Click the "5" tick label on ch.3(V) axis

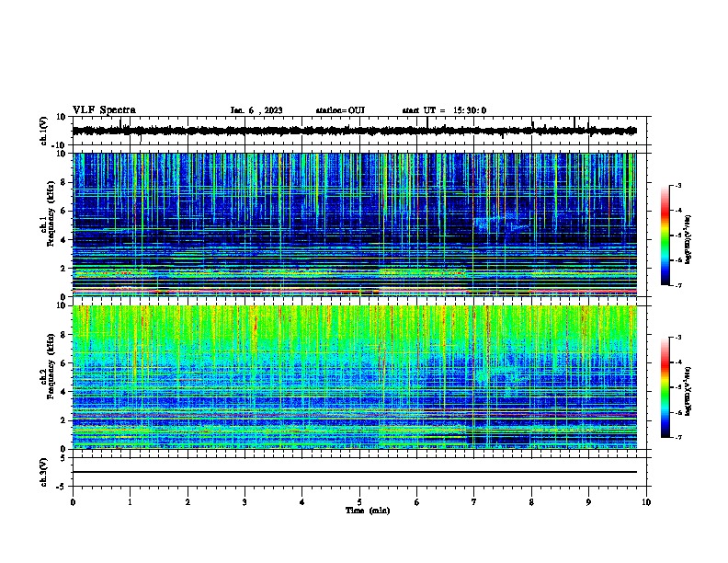coord(64,458)
